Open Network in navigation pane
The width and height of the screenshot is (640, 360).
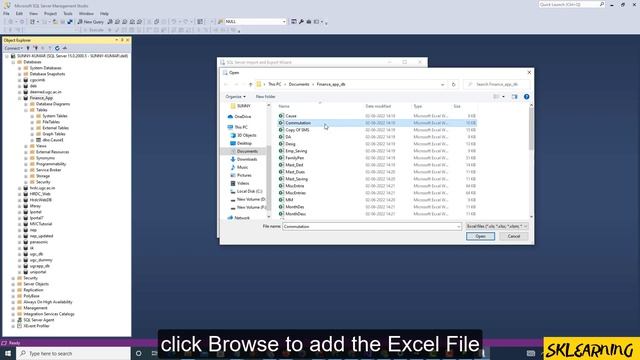[x=242, y=218]
